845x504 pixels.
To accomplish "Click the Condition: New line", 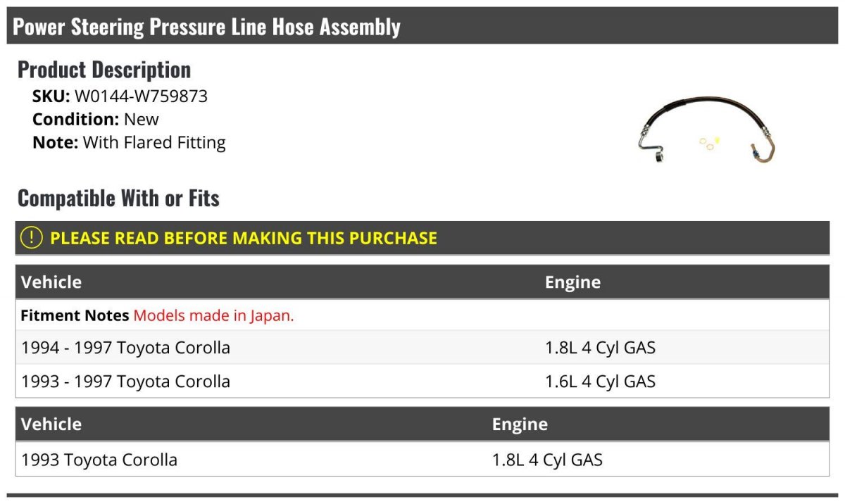I will 96,120.
